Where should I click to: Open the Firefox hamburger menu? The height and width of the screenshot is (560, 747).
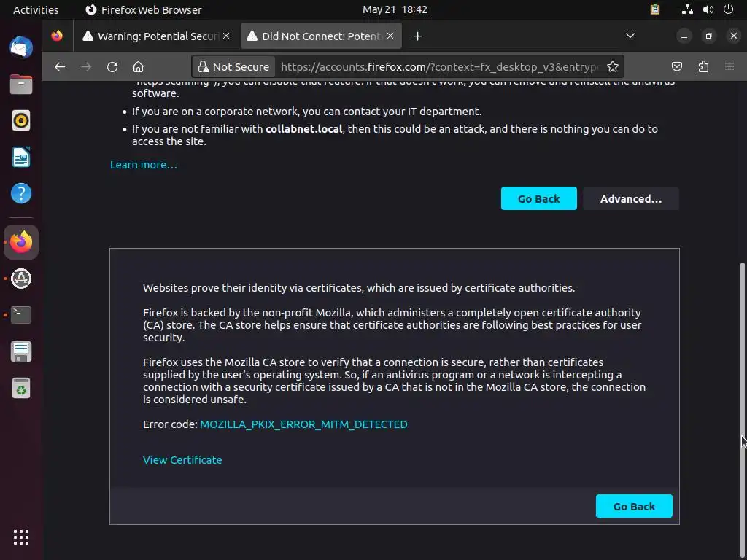pyautogui.click(x=729, y=66)
